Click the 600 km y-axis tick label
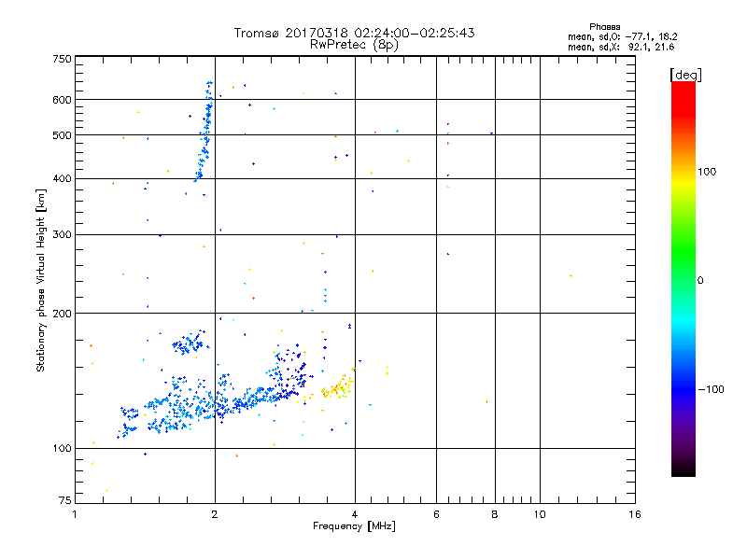The width and height of the screenshot is (747, 560). tap(62, 100)
